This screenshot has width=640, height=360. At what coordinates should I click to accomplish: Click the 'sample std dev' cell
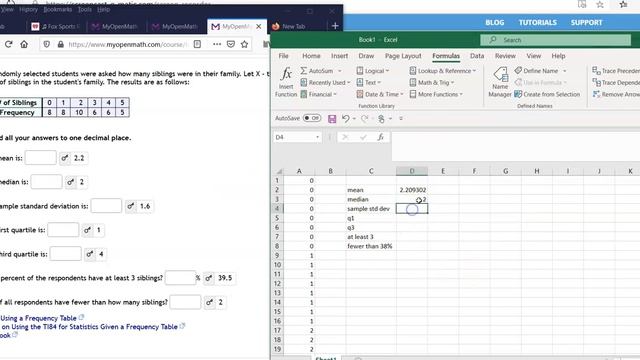tap(371, 209)
